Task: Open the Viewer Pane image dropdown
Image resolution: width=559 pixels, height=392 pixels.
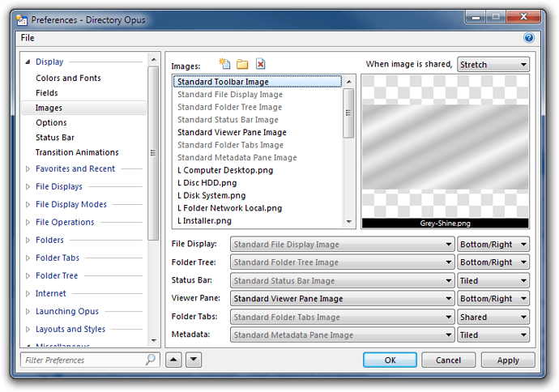Action: coord(342,299)
